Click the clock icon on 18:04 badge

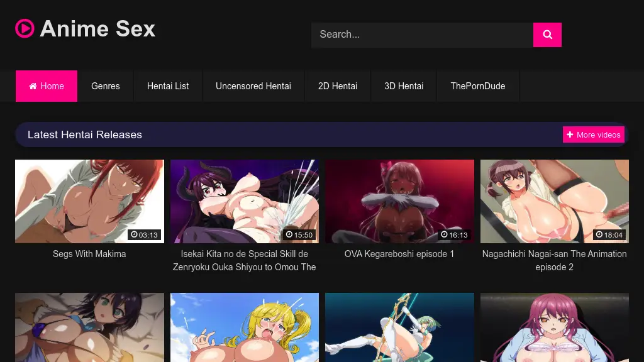coord(599,235)
